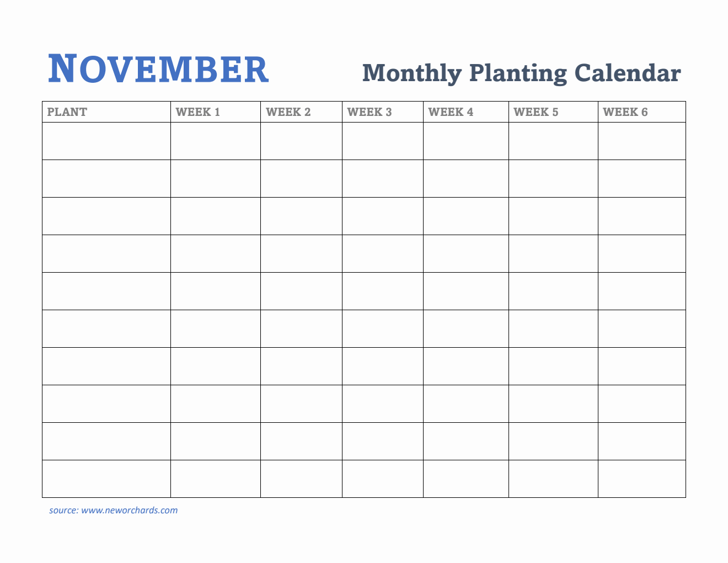The width and height of the screenshot is (728, 563).
Task: Click the first blank cell under WEEK 3
Action: [x=383, y=141]
